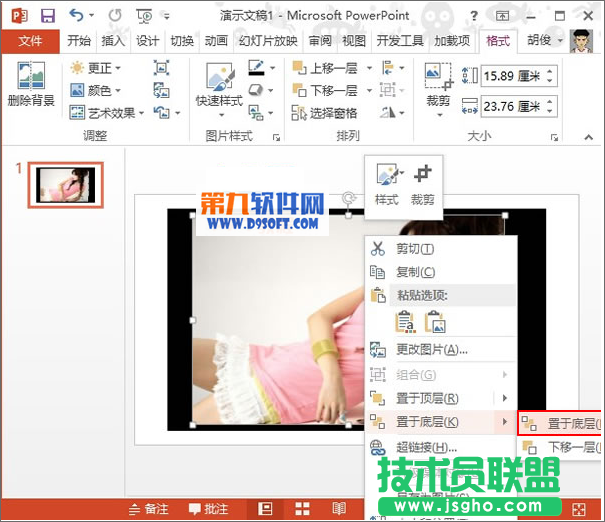Choose 下移一层 in submenu
Image resolution: width=605 pixels, height=522 pixels.
tap(560, 448)
